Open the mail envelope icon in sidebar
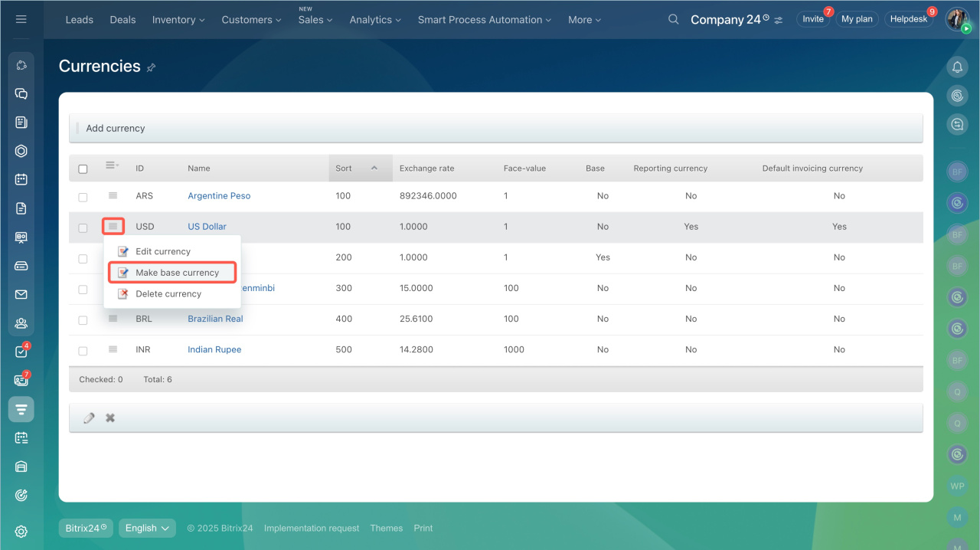 click(21, 294)
